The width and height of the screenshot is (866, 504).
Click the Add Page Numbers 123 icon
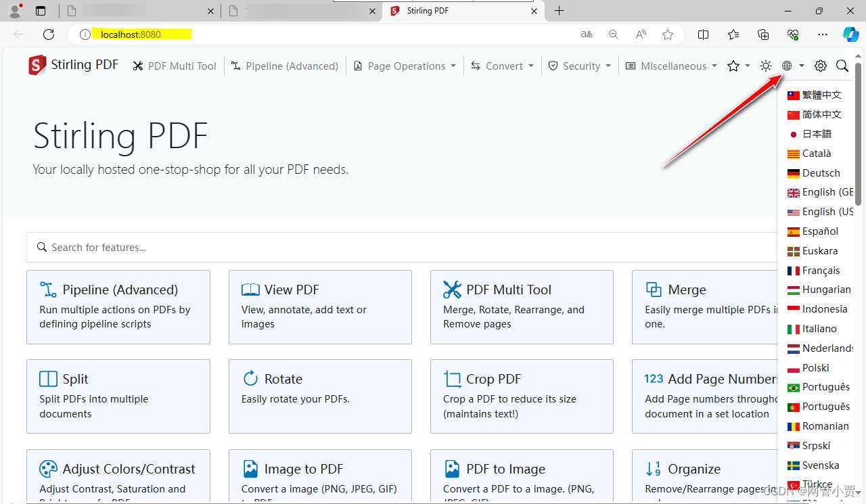pos(654,379)
